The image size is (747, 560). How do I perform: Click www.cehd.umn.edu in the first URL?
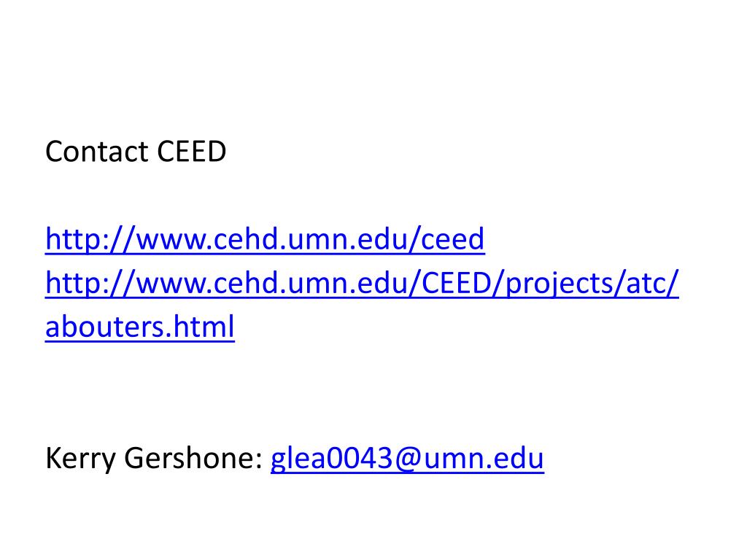pyautogui.click(x=271, y=239)
